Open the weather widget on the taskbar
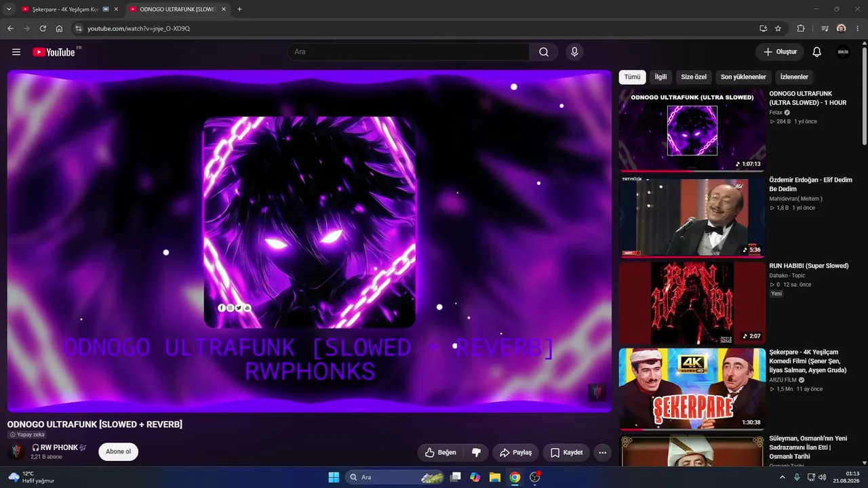 click(x=31, y=477)
